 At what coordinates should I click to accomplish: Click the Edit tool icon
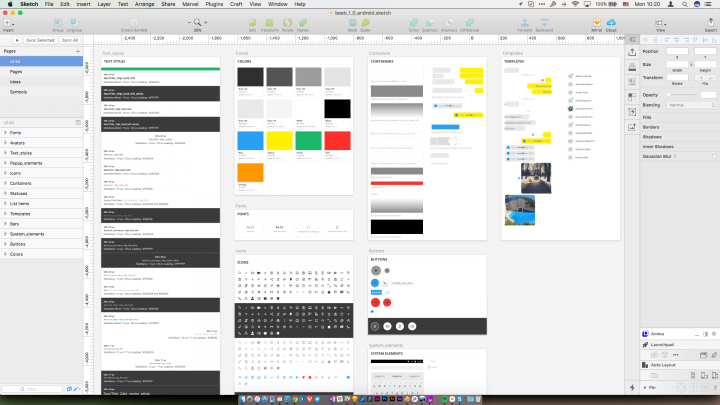252,22
